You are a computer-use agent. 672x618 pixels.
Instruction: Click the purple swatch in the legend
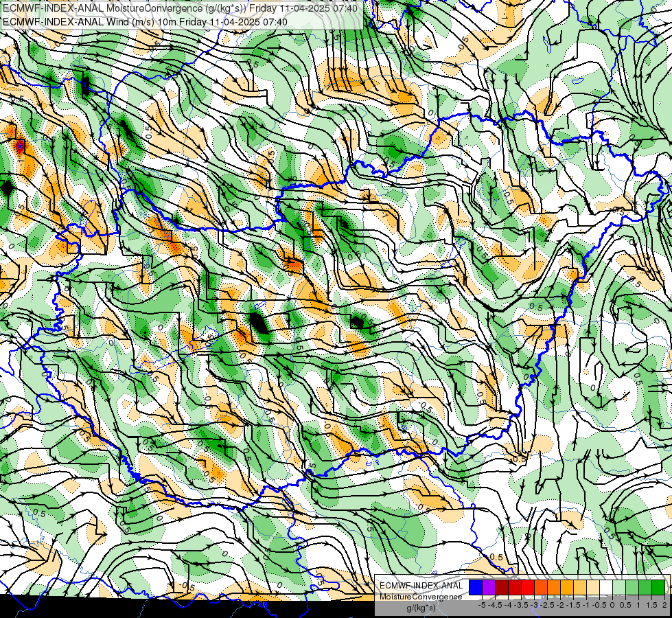(x=489, y=587)
